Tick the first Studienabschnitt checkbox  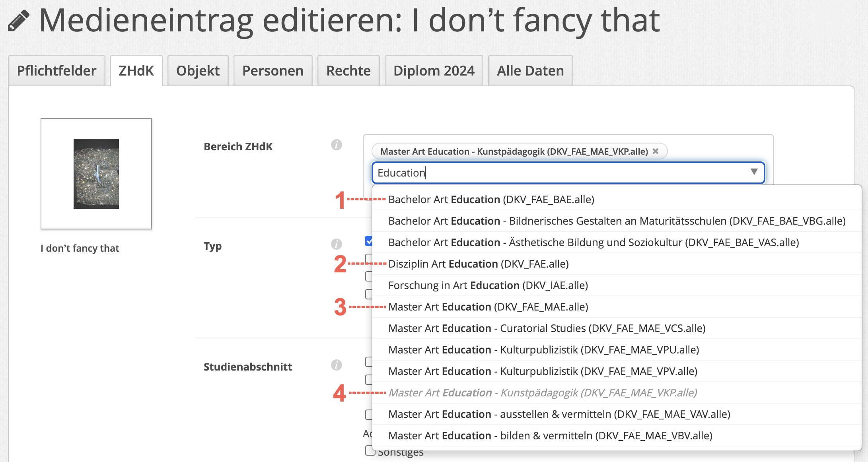tap(369, 361)
